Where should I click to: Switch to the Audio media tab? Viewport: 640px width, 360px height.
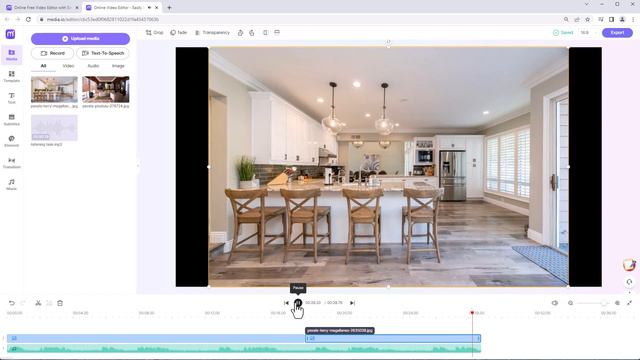pos(93,66)
